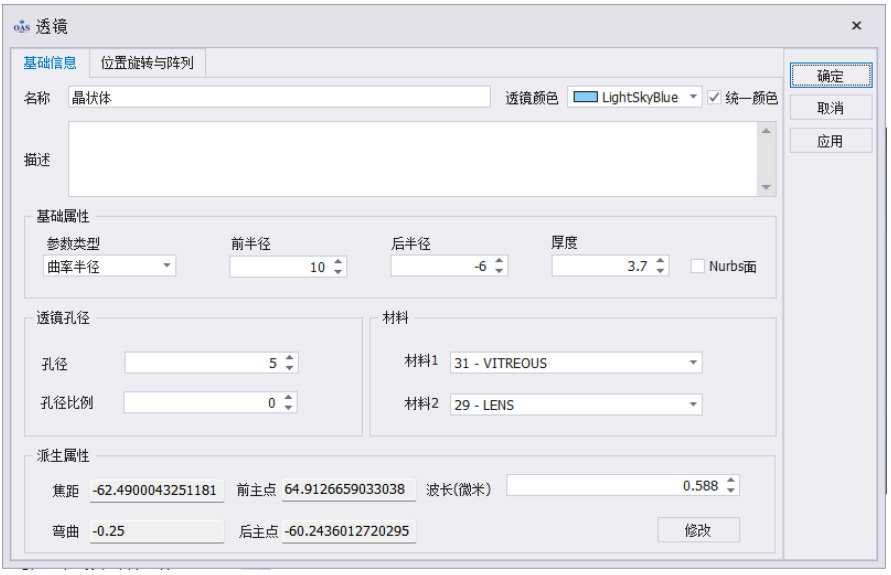Select the 基础信息 tab
Screen dimensions: 891x575
50,63
